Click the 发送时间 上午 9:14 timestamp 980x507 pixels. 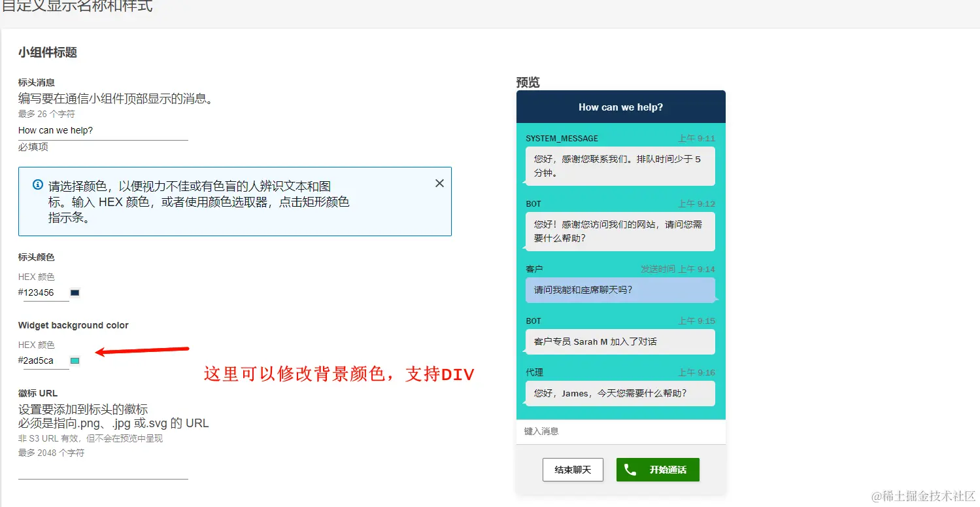coord(678,269)
